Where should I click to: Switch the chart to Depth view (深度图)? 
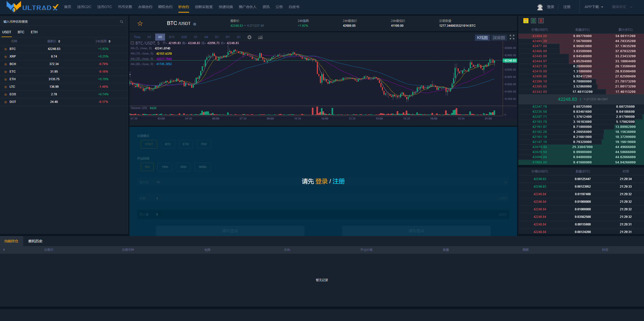499,38
